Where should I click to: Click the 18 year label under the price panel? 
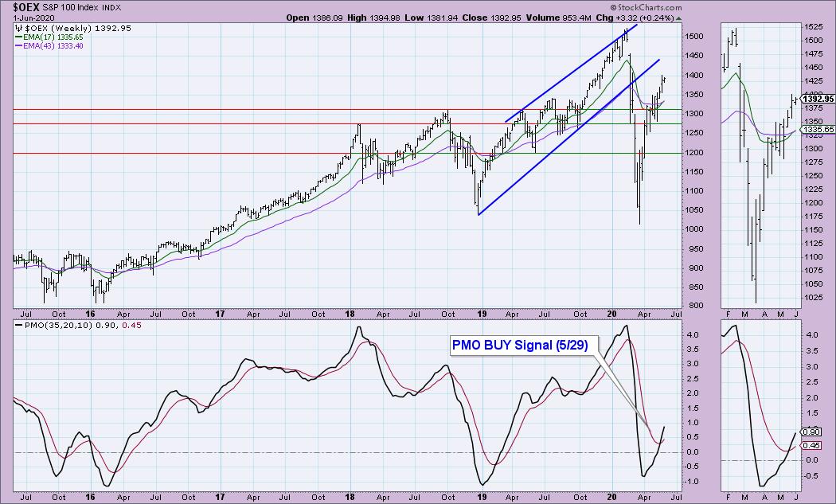point(350,315)
